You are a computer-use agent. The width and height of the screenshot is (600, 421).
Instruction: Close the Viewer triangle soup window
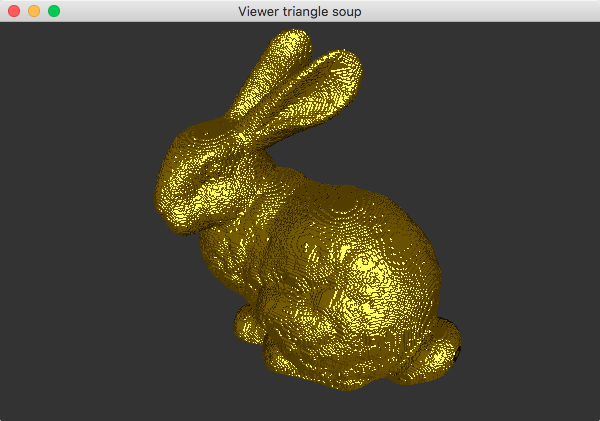click(x=14, y=11)
